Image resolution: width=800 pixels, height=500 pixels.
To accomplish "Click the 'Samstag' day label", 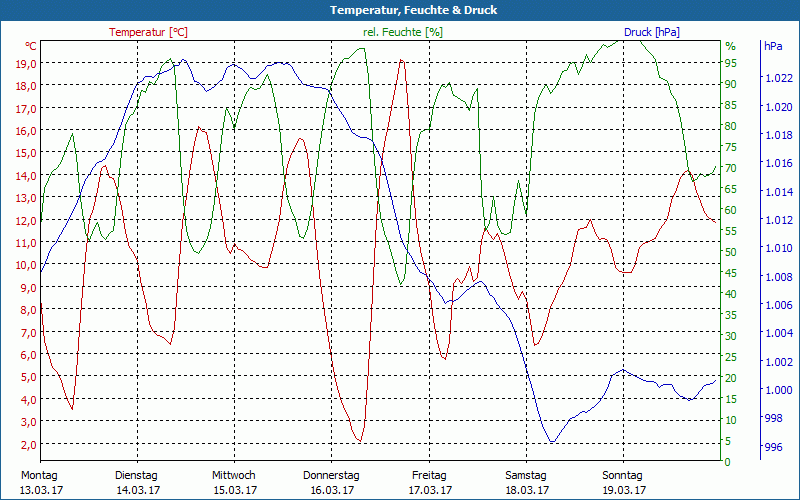I will point(526,475).
